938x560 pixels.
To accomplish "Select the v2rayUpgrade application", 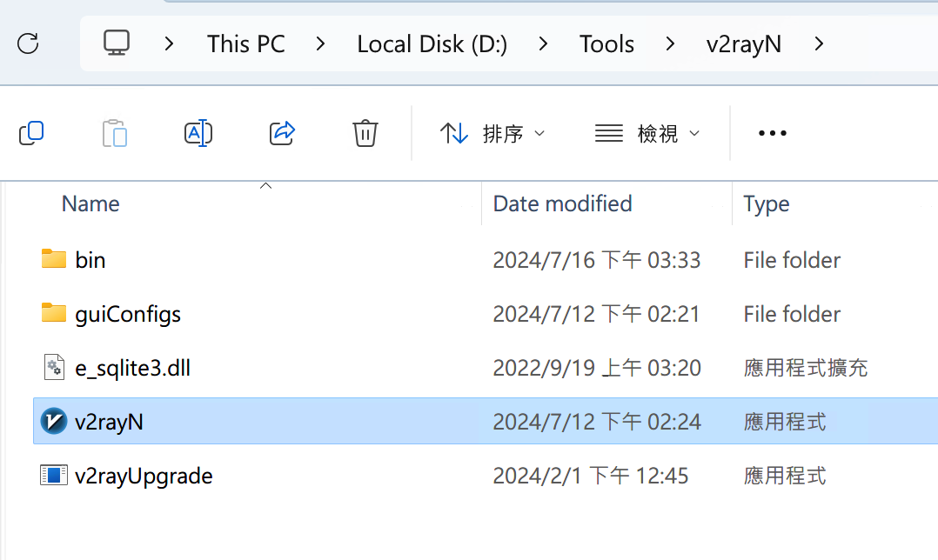I will (144, 475).
